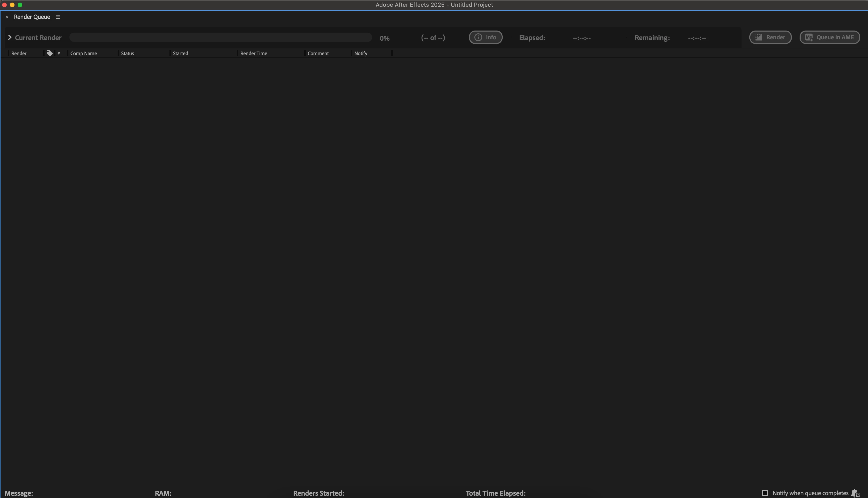868x498 pixels.
Task: Expand the Current Render details chevron
Action: (10, 37)
